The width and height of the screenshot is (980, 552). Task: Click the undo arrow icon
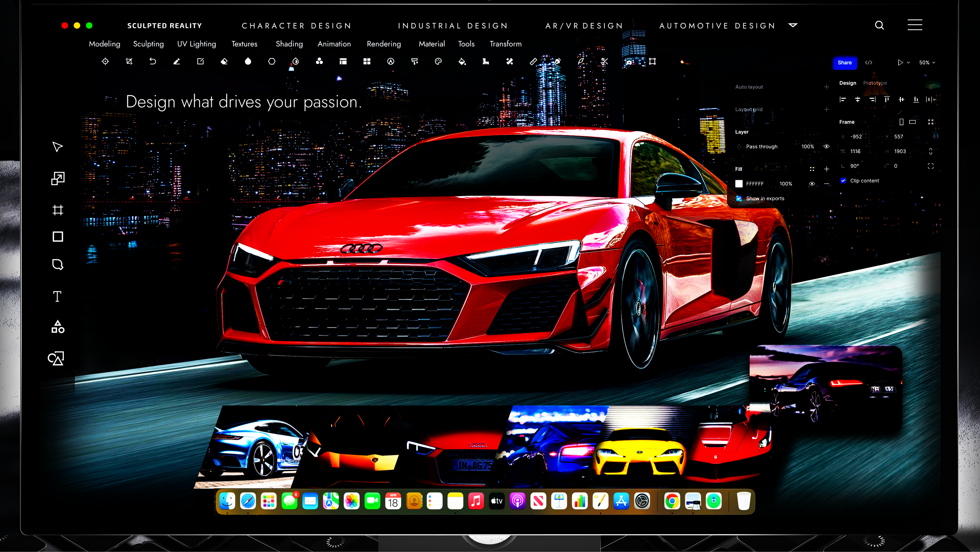153,61
